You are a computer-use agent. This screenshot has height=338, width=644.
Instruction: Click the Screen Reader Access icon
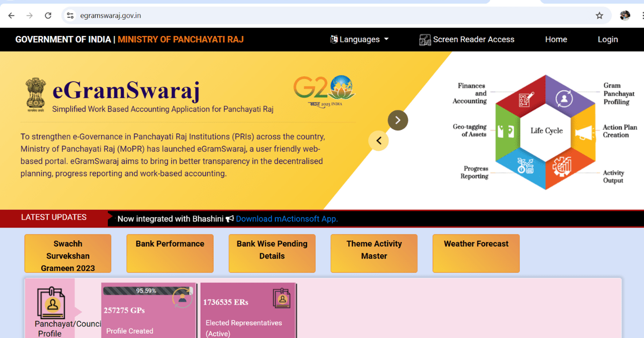click(x=425, y=40)
